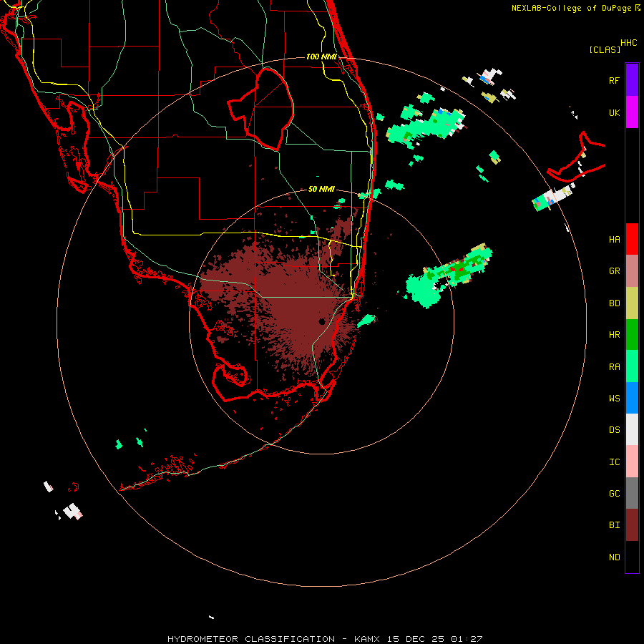Click the RA legend label
The width and height of the screenshot is (644, 644).
[x=615, y=366]
